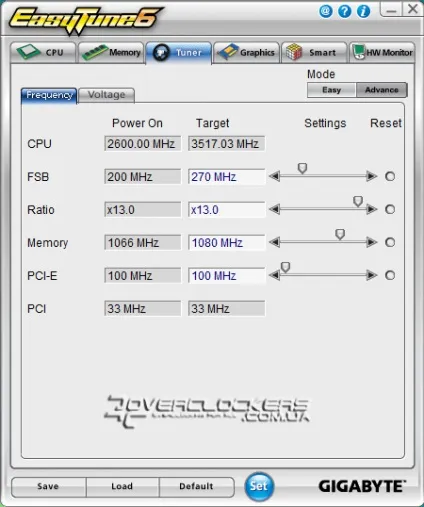Switch Mode to Advance
The image size is (424, 507).
[x=382, y=90]
